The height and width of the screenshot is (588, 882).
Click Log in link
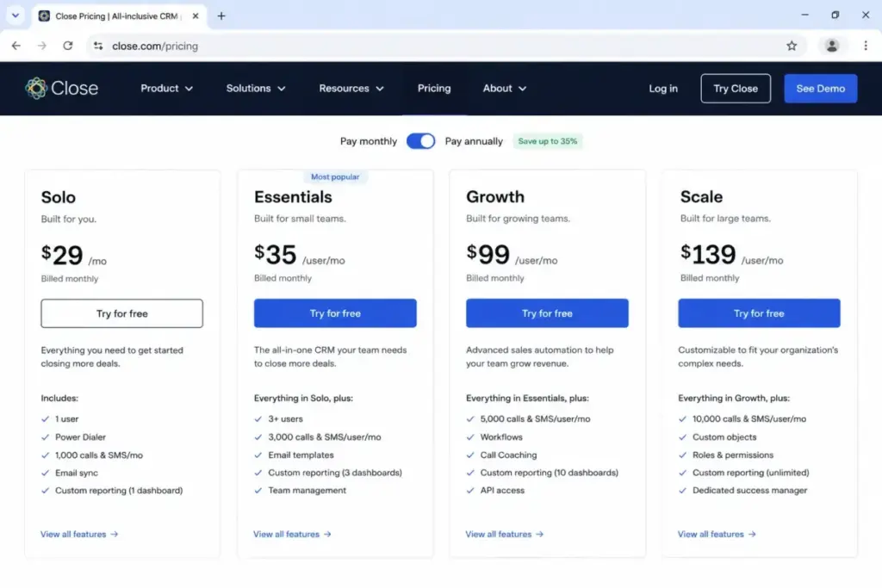(x=663, y=89)
